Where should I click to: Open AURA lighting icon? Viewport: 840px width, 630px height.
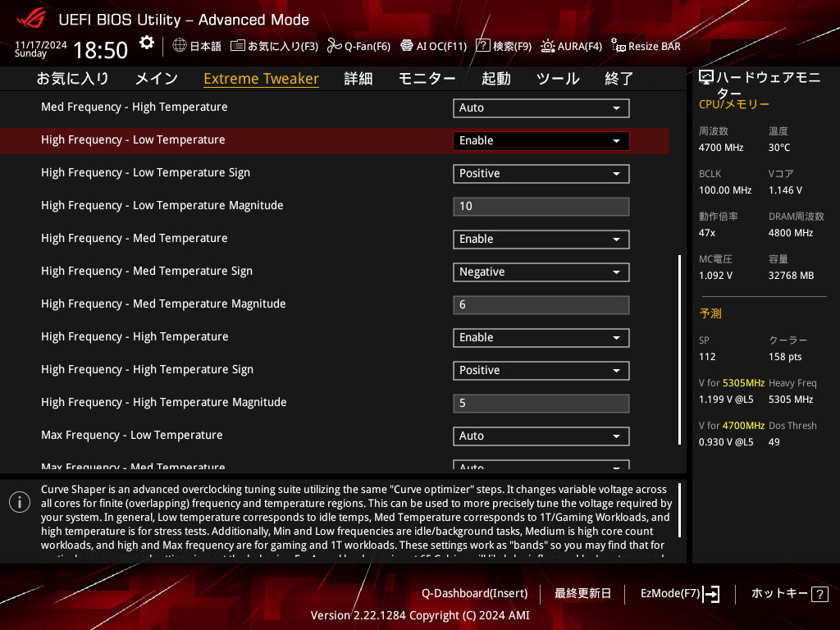click(547, 46)
